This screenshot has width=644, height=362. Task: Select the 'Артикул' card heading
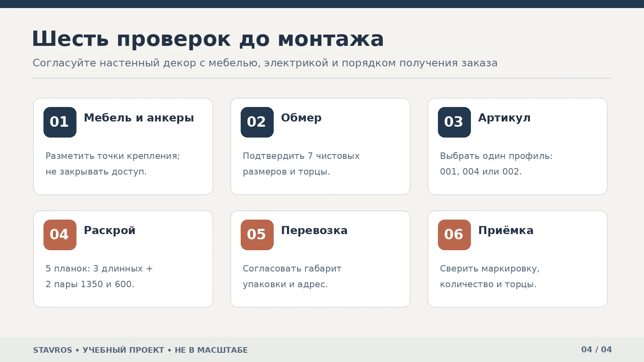[504, 118]
